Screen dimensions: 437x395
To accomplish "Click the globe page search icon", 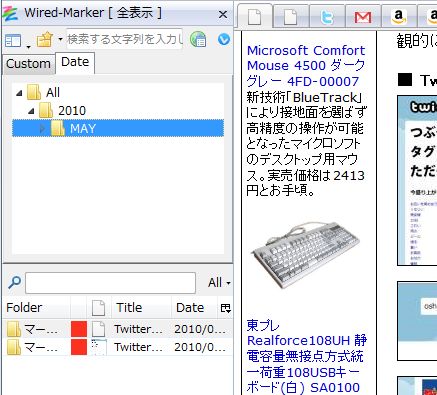I will point(198,40).
